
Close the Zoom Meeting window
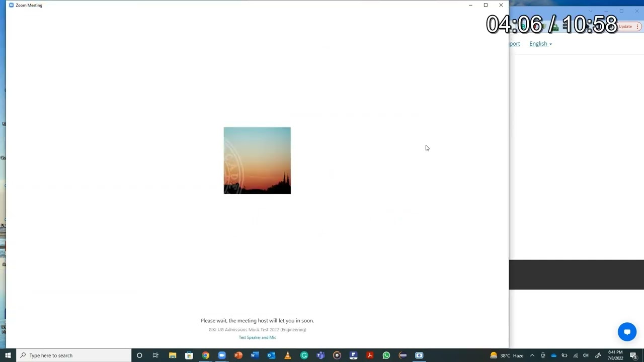[x=501, y=5]
